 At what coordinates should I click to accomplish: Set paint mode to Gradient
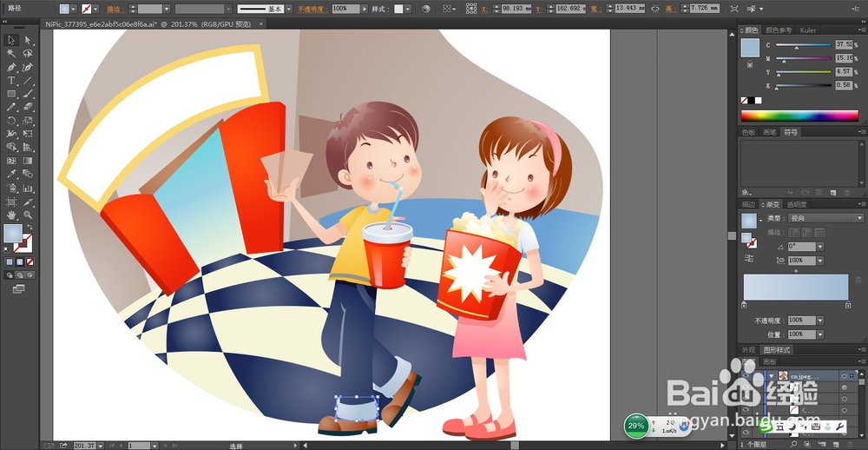(20, 261)
